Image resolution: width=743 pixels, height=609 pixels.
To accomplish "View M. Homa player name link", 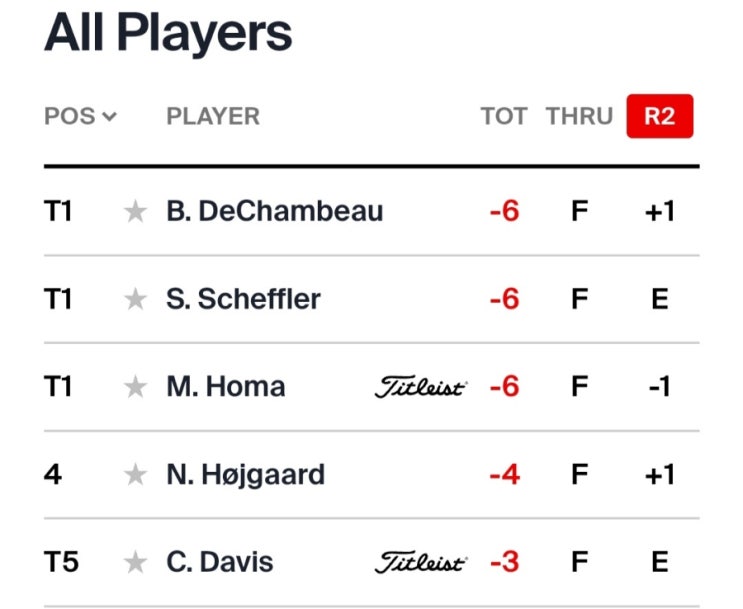I will pyautogui.click(x=226, y=387).
